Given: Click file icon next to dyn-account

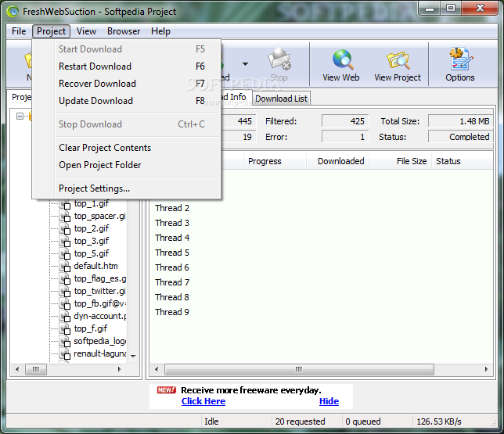Looking at the screenshot, I should point(65,317).
